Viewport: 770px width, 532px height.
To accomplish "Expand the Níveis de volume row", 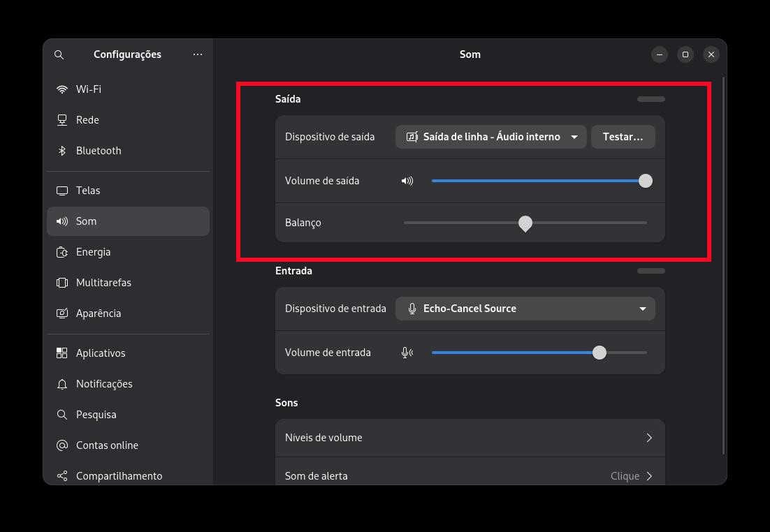I will click(470, 438).
